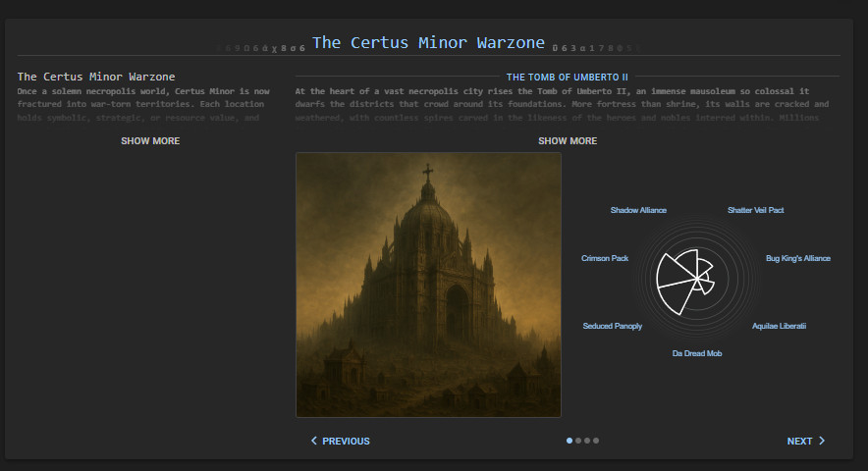Click the Da Dread Mob label
This screenshot has width=868, height=471.
click(x=696, y=353)
